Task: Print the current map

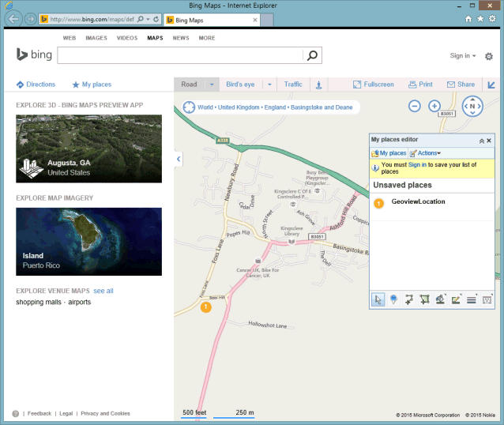Action: pos(420,85)
